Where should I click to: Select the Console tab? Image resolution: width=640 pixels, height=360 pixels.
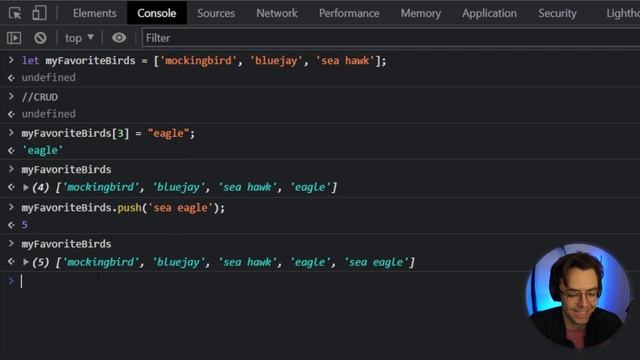pos(157,13)
